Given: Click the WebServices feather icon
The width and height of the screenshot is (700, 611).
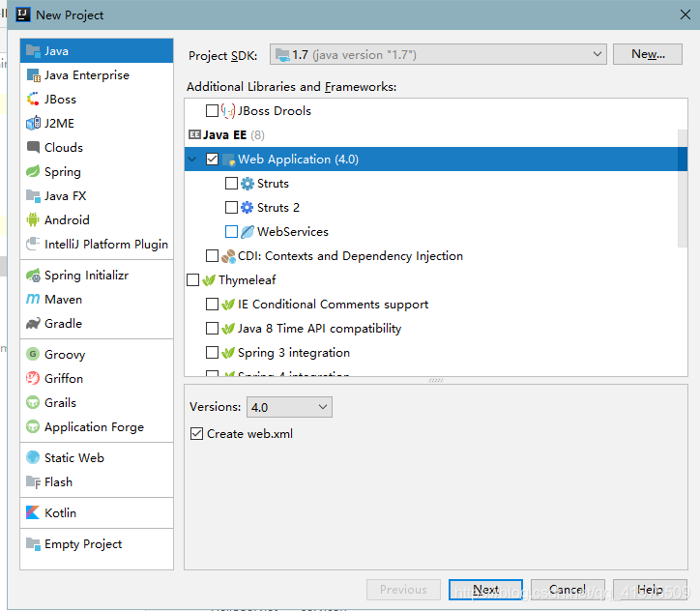Looking at the screenshot, I should [x=248, y=232].
